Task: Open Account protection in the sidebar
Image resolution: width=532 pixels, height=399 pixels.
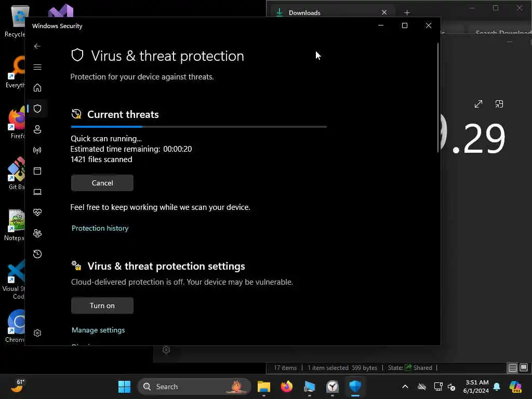Action: pyautogui.click(x=37, y=129)
